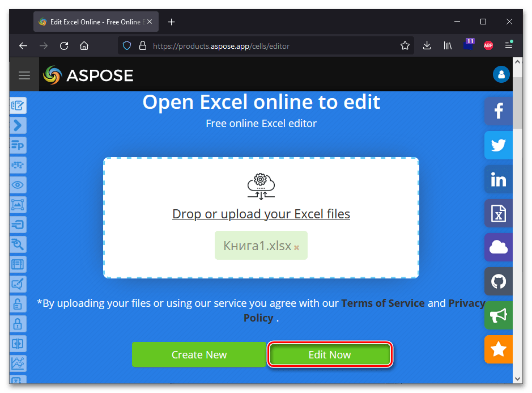Screen dimensions: 532x393
Task: Click the Книга1.xlsx file name
Action: (x=257, y=246)
